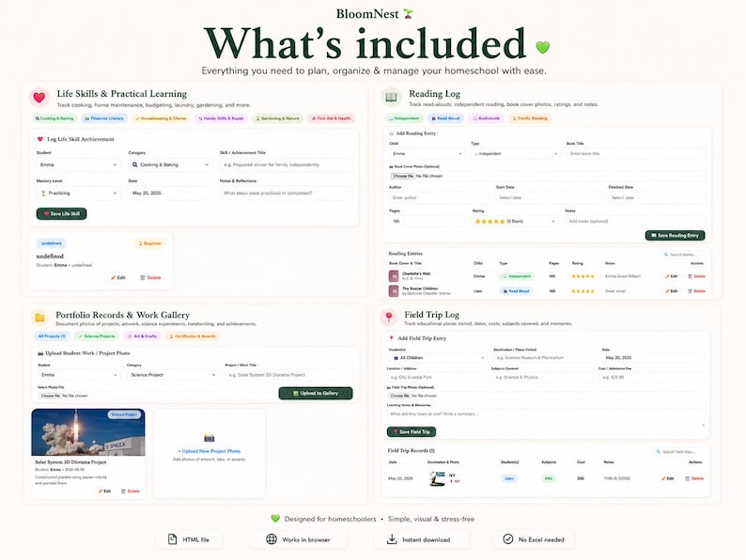Delete The Boxcar Children reading entry

click(696, 291)
